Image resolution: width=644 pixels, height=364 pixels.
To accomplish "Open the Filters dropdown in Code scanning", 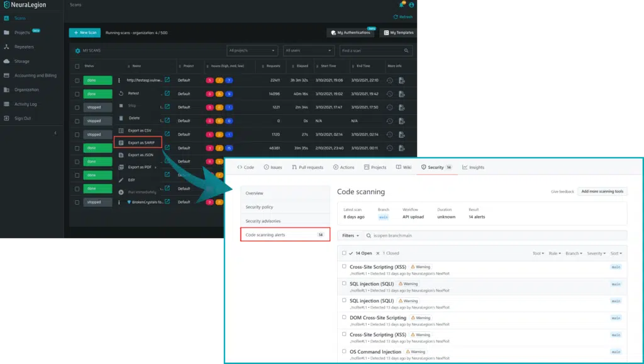I will point(350,236).
